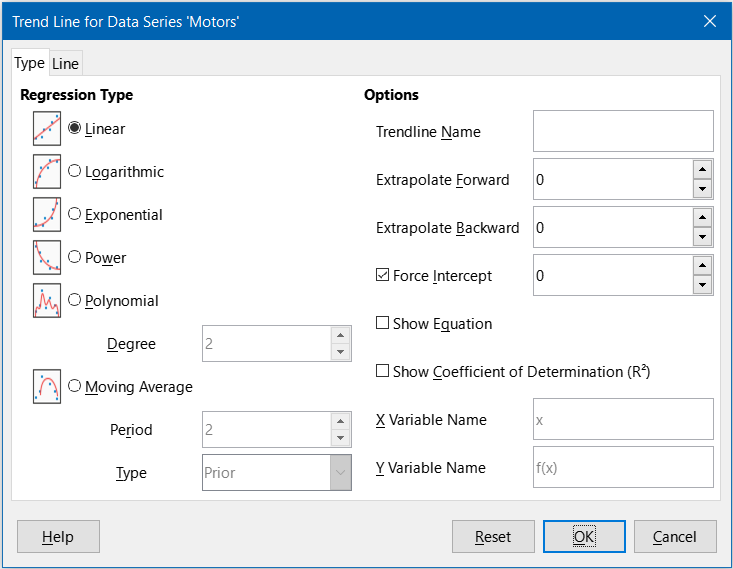Click the Period spinner up arrow
733x569 pixels.
(x=340, y=421)
